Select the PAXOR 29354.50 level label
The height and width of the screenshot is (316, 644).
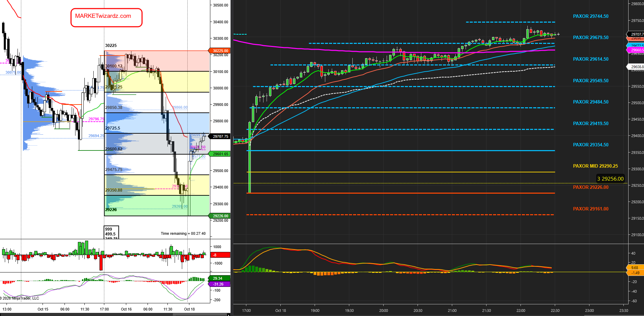tap(590, 145)
